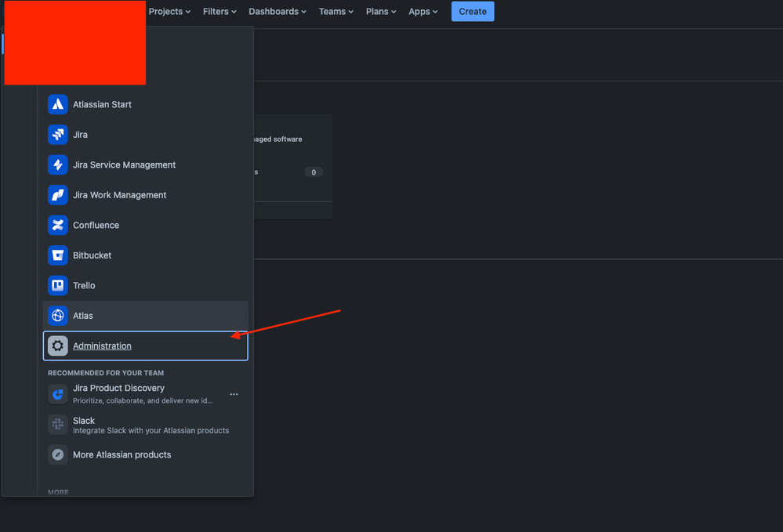Open more options for Jira Product Discovery
The width and height of the screenshot is (783, 532).
click(x=234, y=394)
